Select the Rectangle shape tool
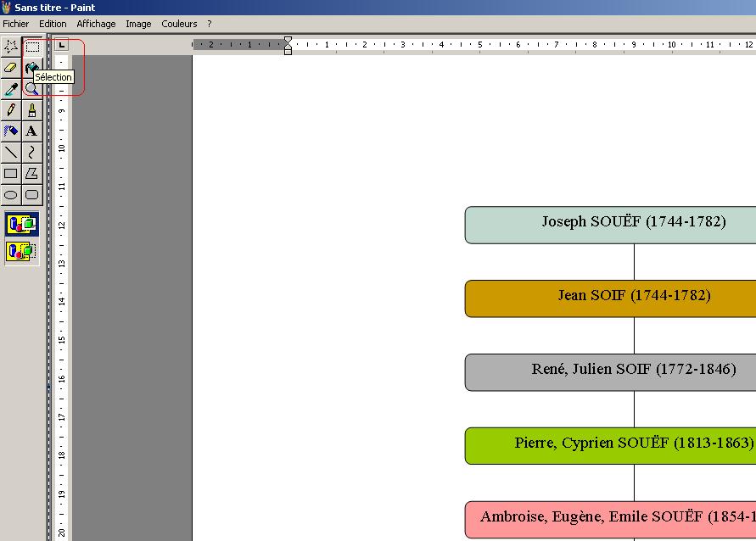756x541 pixels. coord(10,174)
